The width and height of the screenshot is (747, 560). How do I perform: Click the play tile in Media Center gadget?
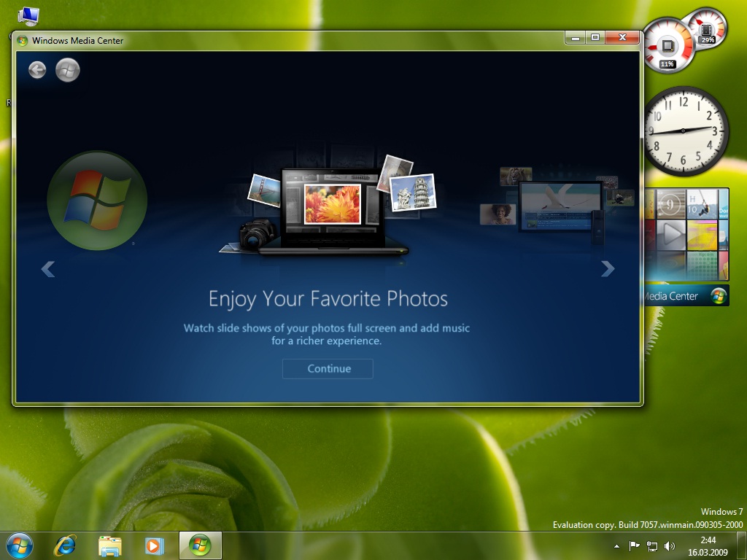671,234
